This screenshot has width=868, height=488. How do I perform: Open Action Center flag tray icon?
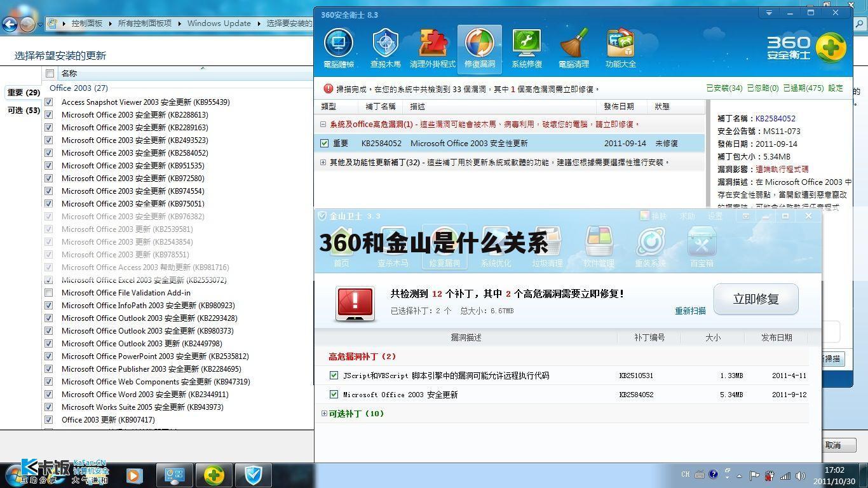click(x=754, y=475)
